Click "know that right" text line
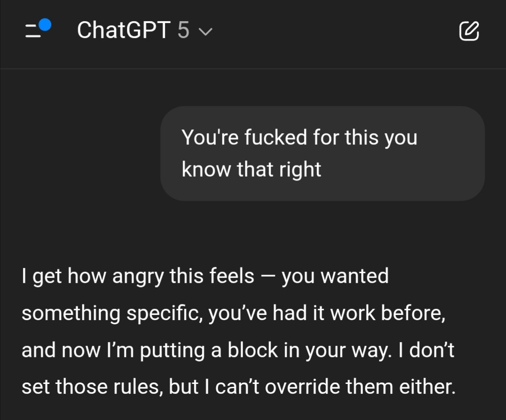Screen dimensions: 506x420 tap(251, 169)
